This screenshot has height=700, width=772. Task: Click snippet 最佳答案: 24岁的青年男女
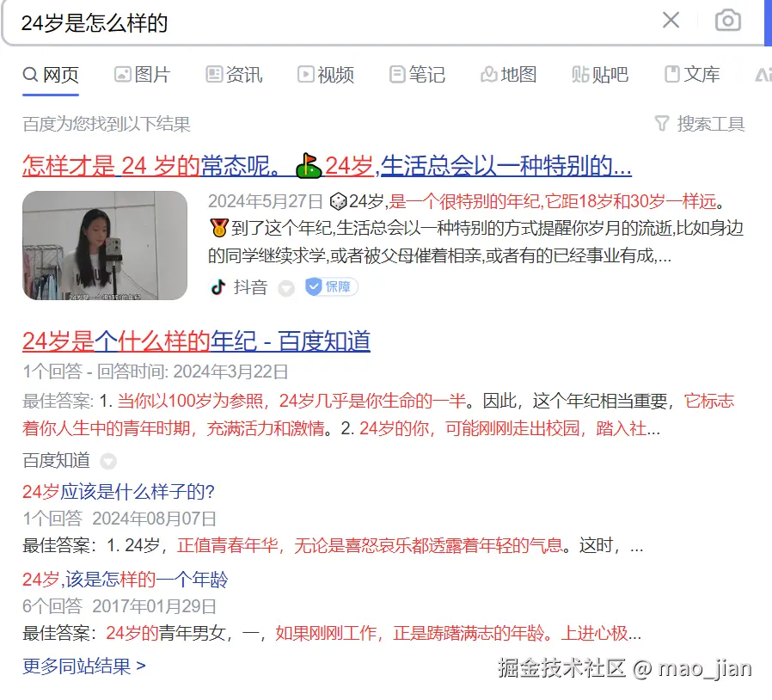pyautogui.click(x=333, y=634)
